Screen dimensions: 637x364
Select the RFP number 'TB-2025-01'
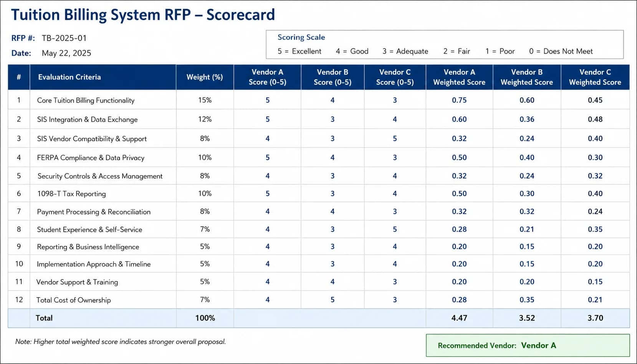pyautogui.click(x=64, y=38)
